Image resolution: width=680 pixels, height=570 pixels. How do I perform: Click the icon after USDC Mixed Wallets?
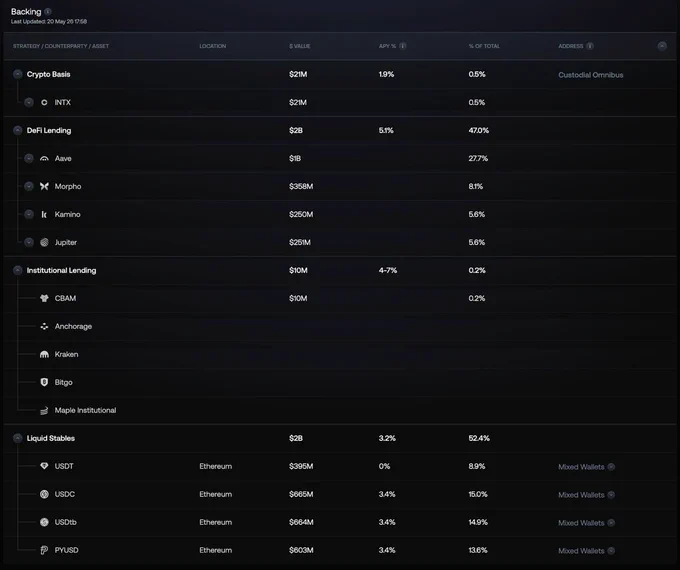(x=611, y=495)
